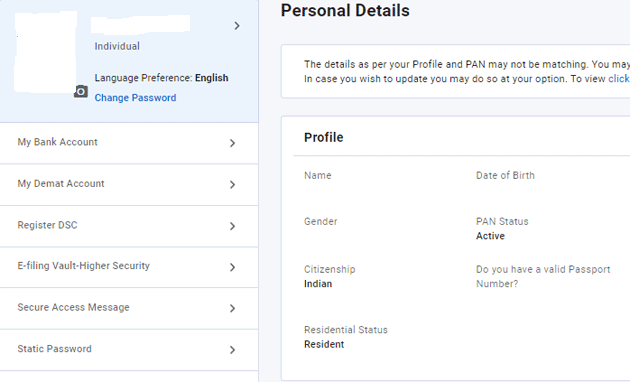Image resolution: width=630 pixels, height=382 pixels.
Task: Click the 'Resident' residential status value
Action: 324,344
